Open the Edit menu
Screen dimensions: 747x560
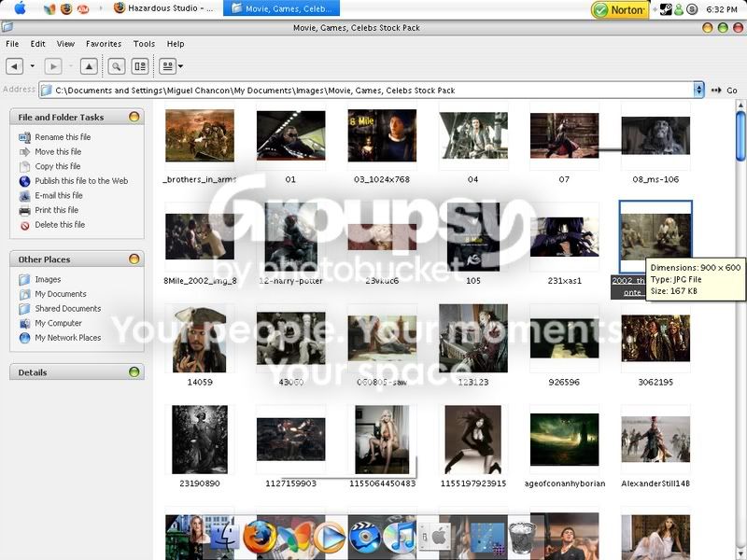[37, 44]
